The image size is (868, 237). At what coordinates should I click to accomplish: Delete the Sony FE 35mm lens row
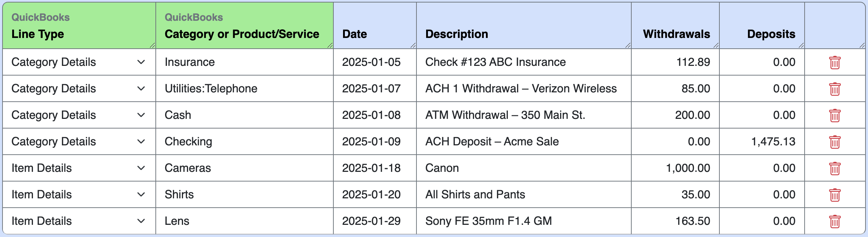coord(835,222)
